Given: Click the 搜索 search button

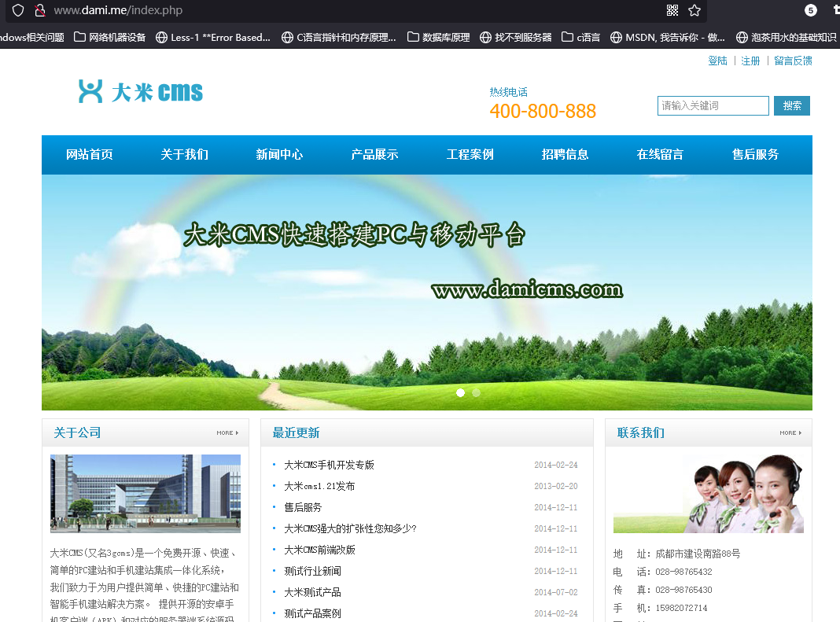Looking at the screenshot, I should coord(791,105).
